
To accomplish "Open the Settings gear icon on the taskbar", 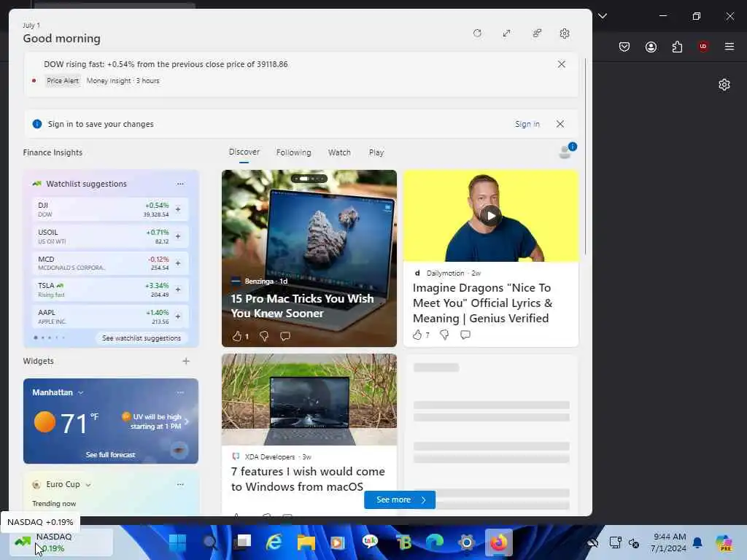I will pos(466,542).
